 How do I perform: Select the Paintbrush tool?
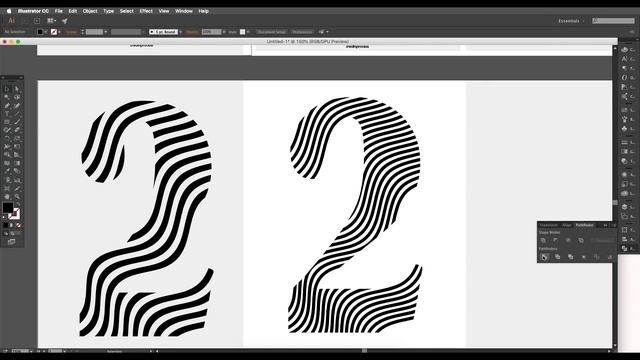17,122
